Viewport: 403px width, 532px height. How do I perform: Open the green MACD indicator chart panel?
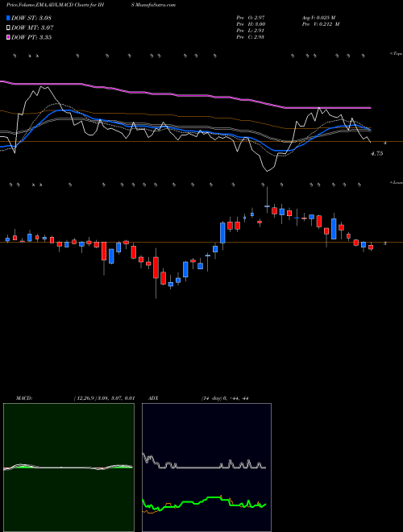click(x=69, y=468)
